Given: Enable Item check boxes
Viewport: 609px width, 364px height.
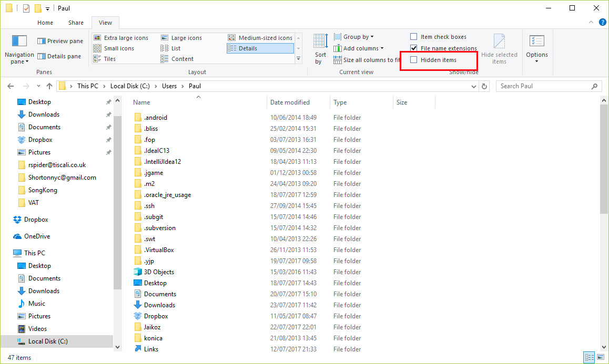Looking at the screenshot, I should coord(414,36).
